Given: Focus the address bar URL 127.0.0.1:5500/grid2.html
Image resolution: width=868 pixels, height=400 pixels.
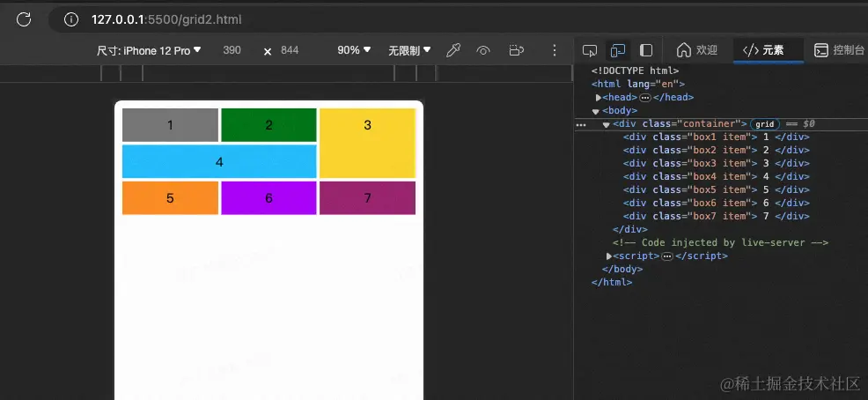Looking at the screenshot, I should coord(166,20).
